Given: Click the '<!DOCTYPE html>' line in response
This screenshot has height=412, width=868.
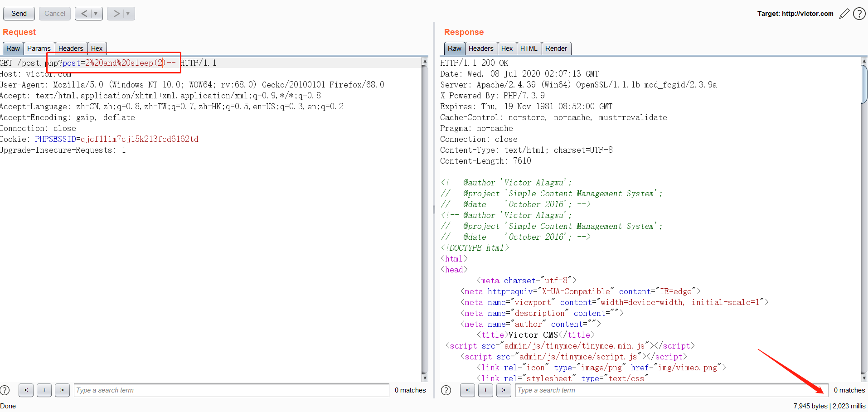Looking at the screenshot, I should click(x=475, y=248).
